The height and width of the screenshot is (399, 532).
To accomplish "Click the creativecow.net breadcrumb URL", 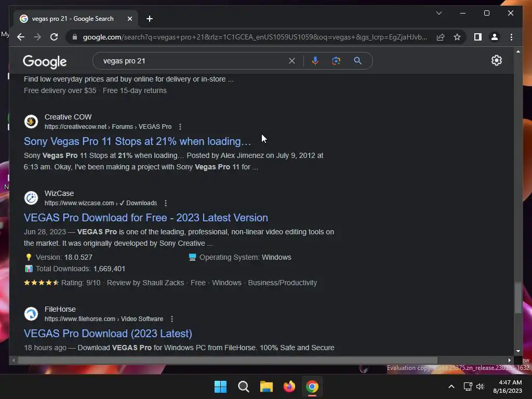I will pos(108,127).
